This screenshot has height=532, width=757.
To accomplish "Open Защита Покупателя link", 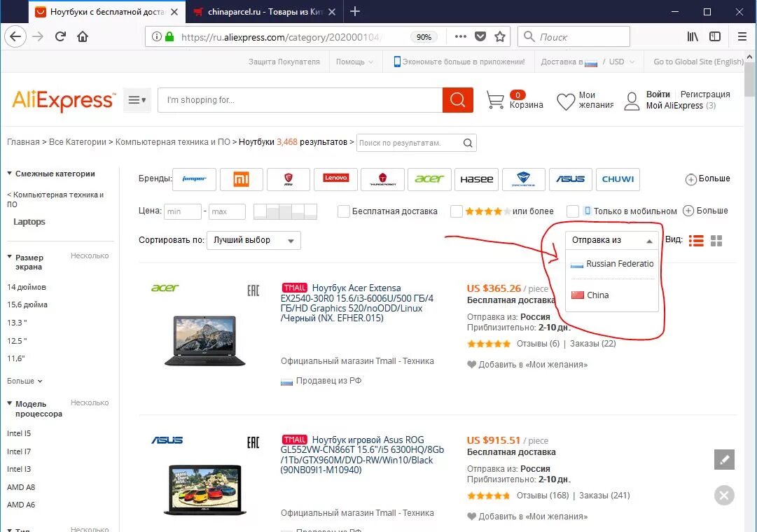I will point(284,62).
